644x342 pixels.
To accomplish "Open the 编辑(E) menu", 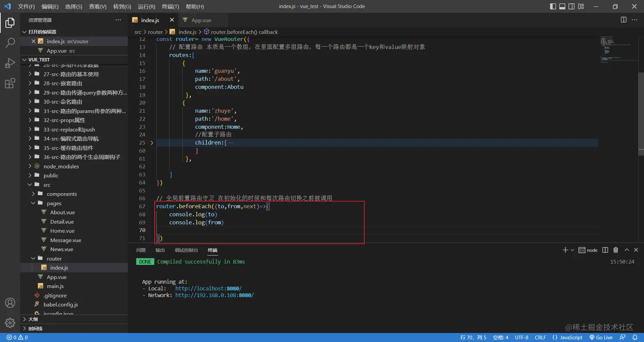I will 50,6.
